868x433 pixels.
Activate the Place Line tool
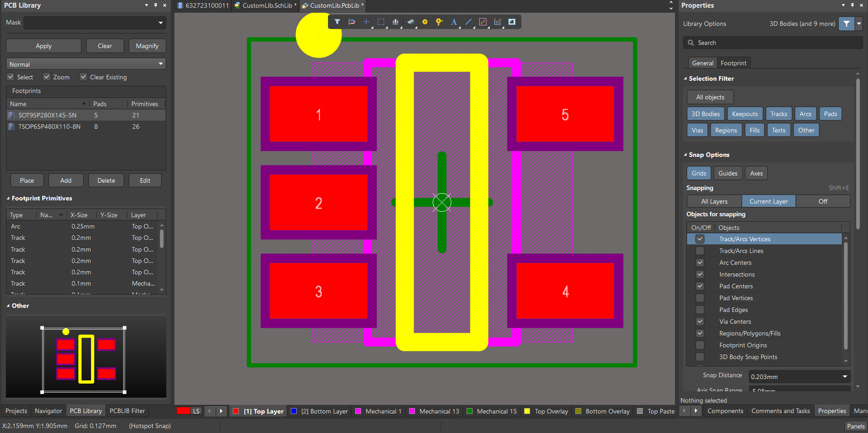click(x=468, y=22)
